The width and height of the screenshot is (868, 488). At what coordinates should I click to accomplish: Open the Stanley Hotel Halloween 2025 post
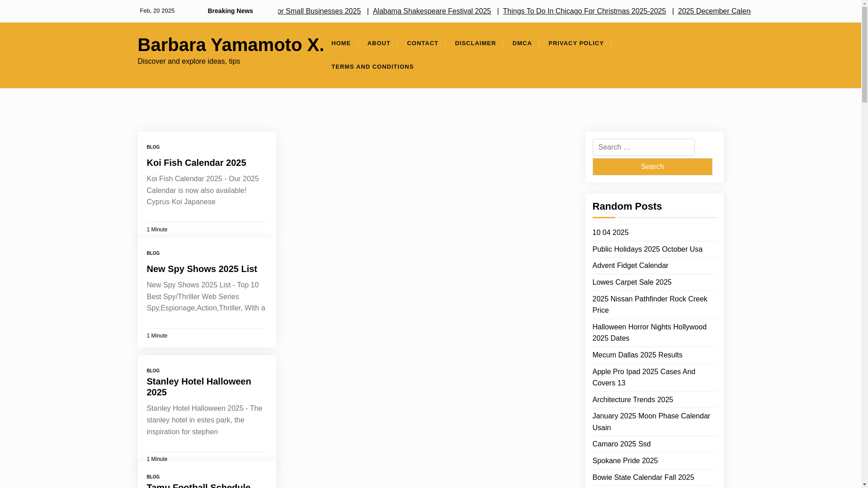(x=199, y=387)
